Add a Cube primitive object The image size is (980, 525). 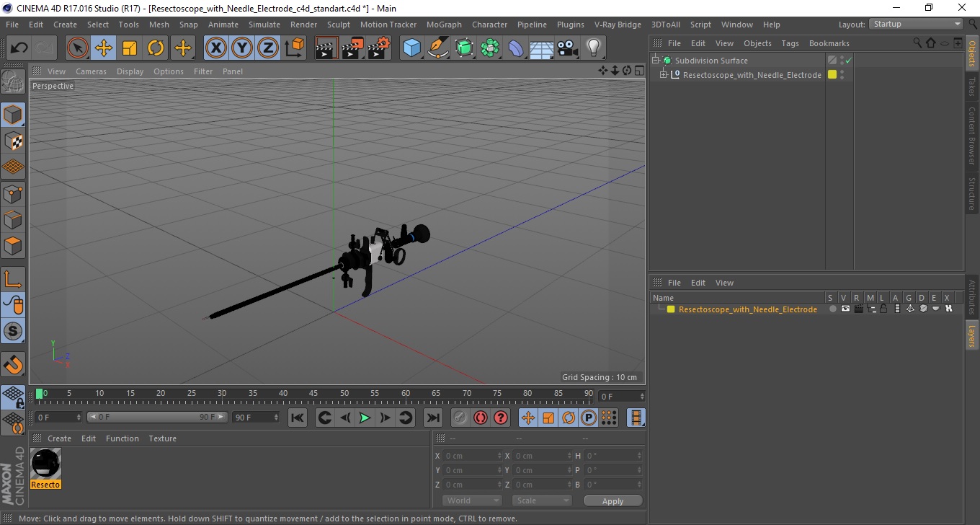pos(411,48)
